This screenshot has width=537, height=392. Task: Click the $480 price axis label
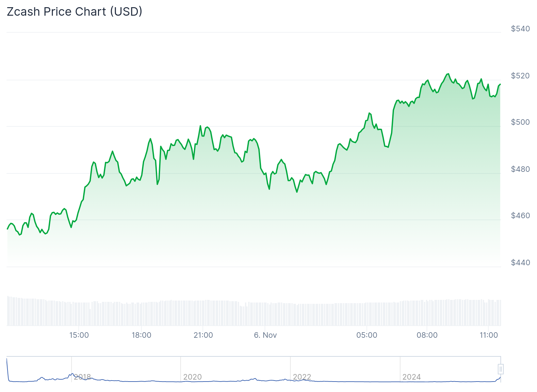click(x=520, y=169)
